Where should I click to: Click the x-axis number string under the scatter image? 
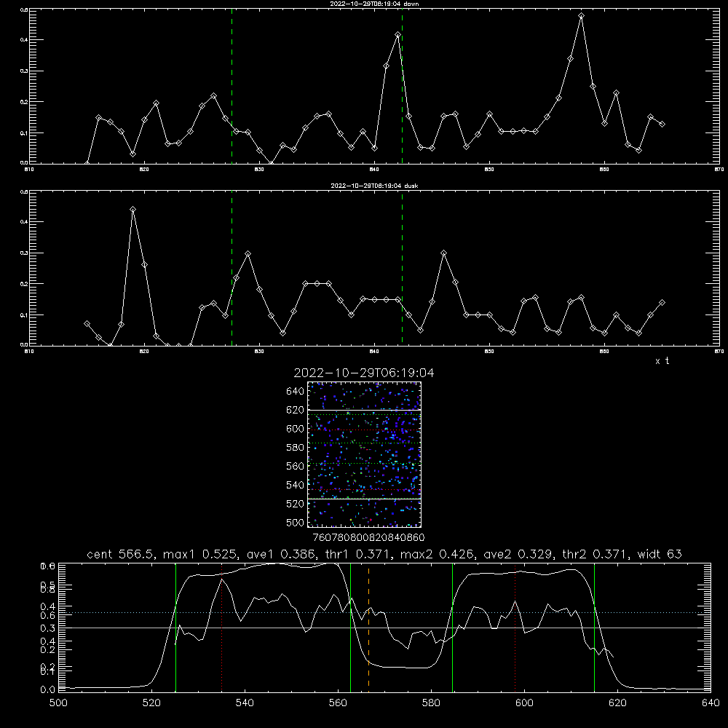368,538
